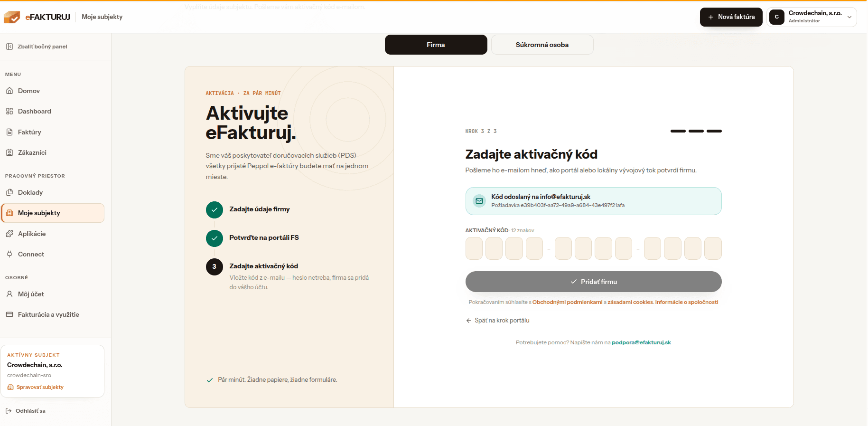Screen dimensions: 868x426
Task: Click the Crowdechain avatar letter C
Action: click(x=777, y=17)
